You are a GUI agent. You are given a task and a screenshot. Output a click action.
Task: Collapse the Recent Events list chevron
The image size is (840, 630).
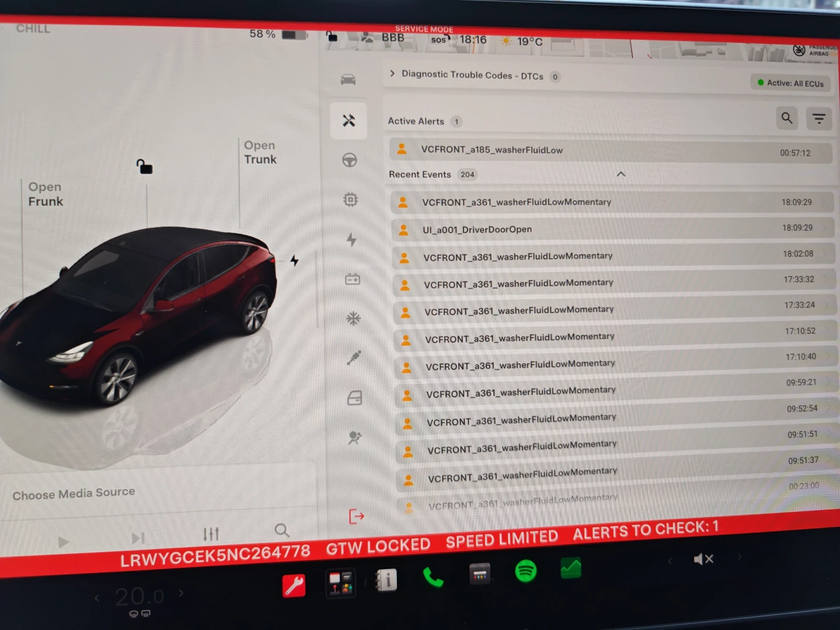621,174
